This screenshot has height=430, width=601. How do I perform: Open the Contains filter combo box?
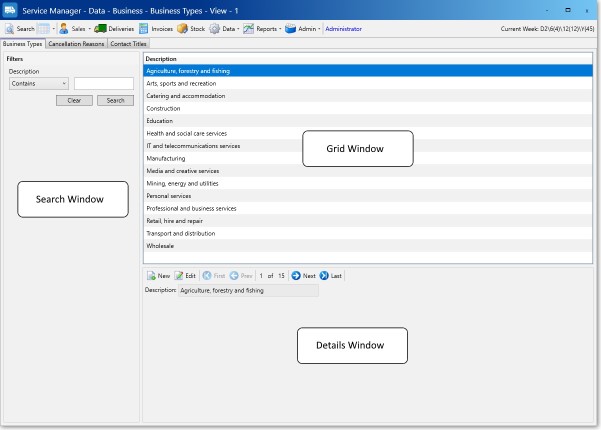pos(39,84)
